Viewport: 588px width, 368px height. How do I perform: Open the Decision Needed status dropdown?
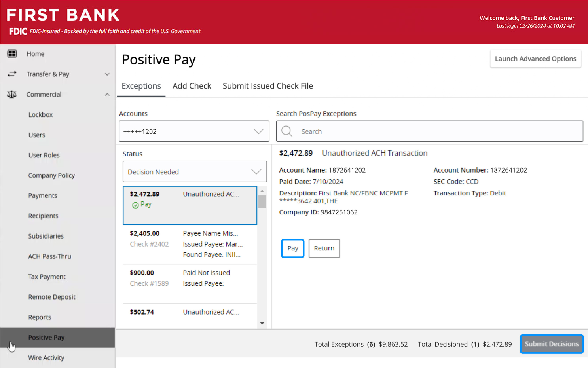tap(194, 172)
